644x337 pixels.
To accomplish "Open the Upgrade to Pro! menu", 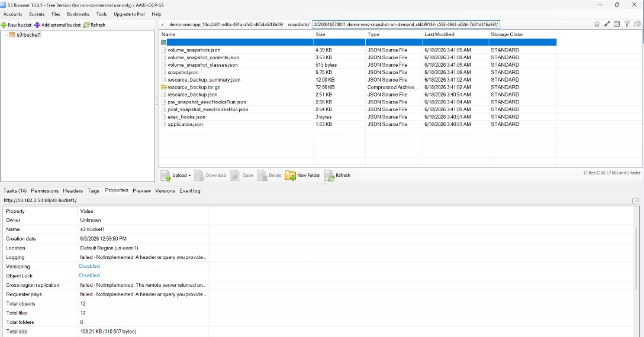I will [x=129, y=14].
